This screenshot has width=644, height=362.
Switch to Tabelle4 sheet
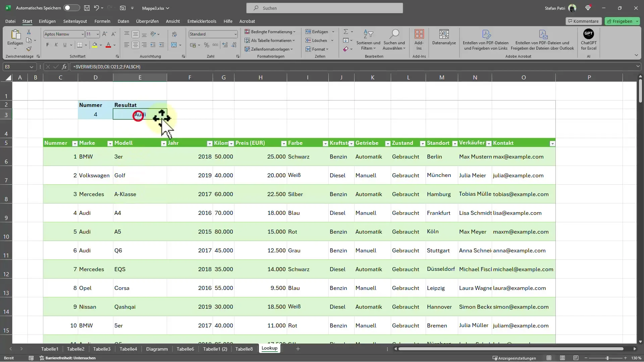pos(128,348)
